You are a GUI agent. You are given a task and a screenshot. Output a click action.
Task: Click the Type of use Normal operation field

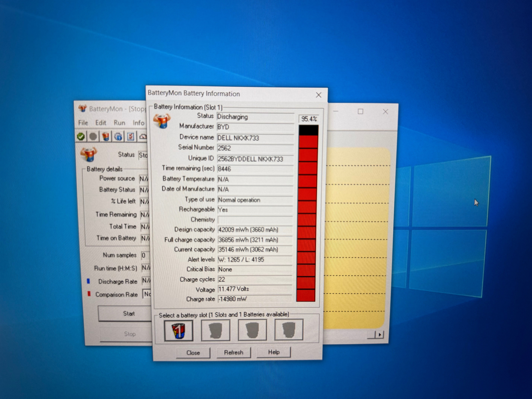255,200
